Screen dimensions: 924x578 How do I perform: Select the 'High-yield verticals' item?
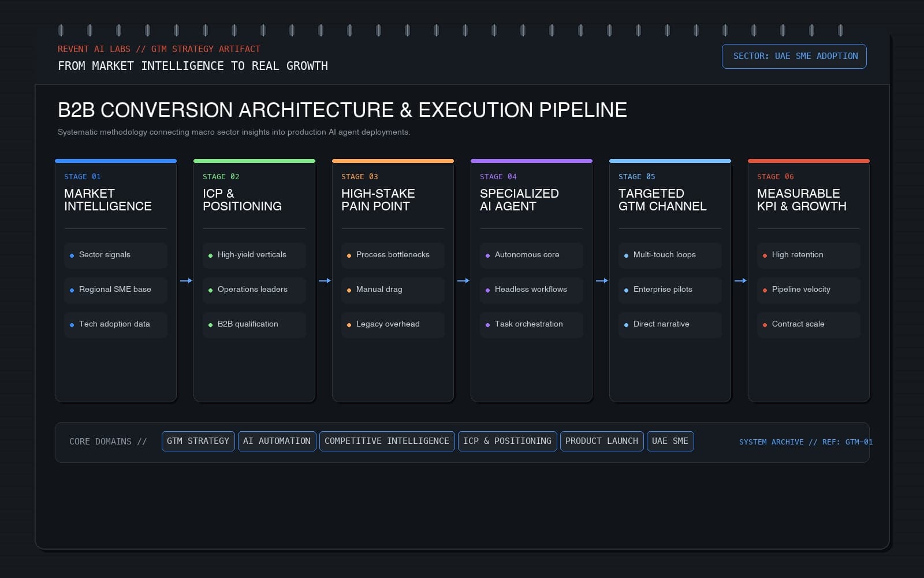click(x=254, y=255)
